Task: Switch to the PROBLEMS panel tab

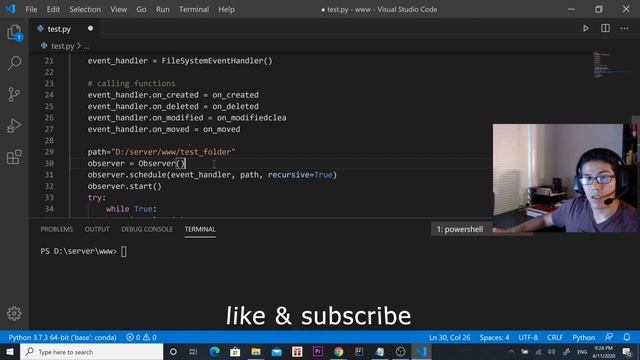Action: (x=57, y=229)
